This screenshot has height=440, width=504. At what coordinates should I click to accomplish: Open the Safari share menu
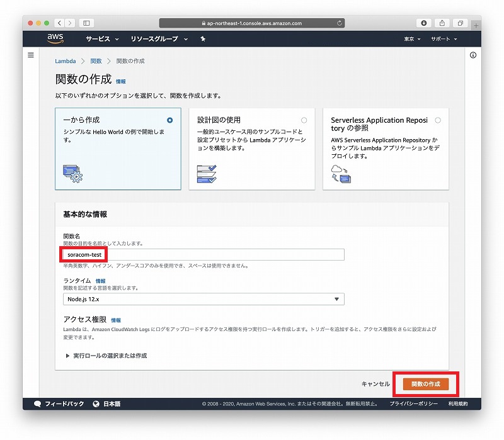point(442,23)
